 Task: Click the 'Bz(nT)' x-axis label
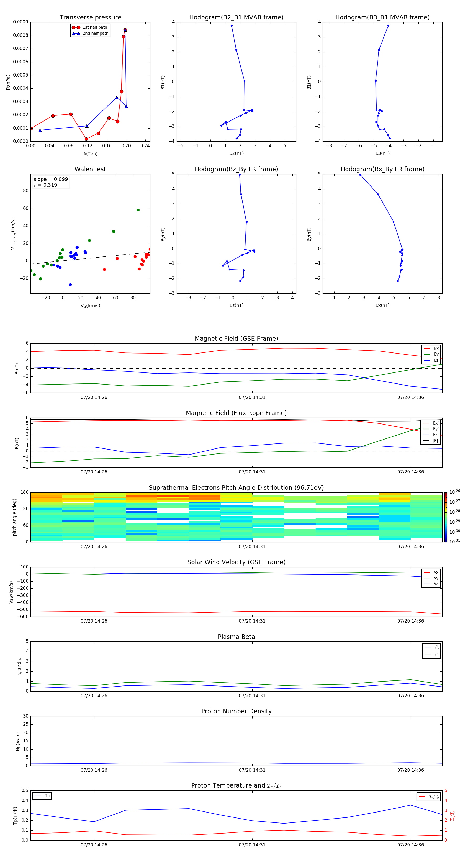(x=236, y=305)
